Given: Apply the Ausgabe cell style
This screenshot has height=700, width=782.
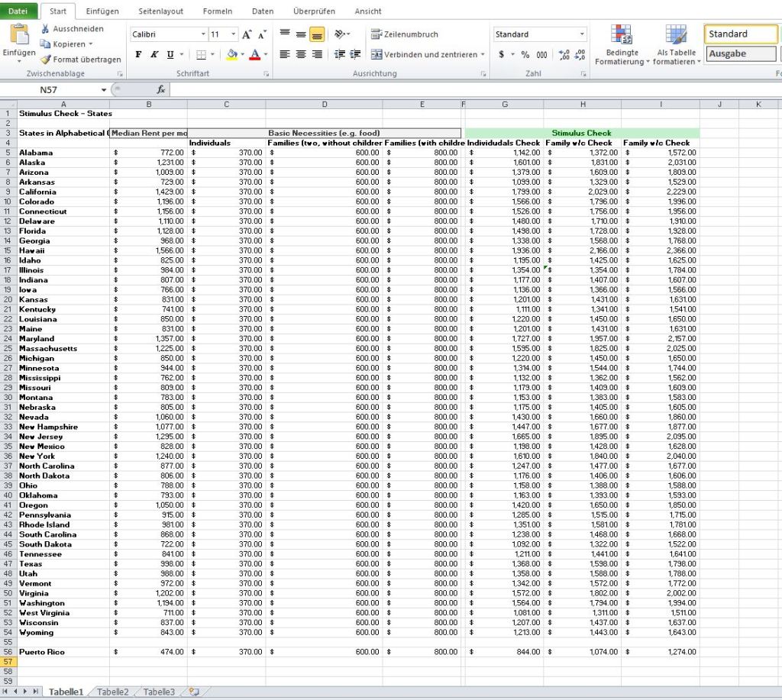Looking at the screenshot, I should pos(739,53).
